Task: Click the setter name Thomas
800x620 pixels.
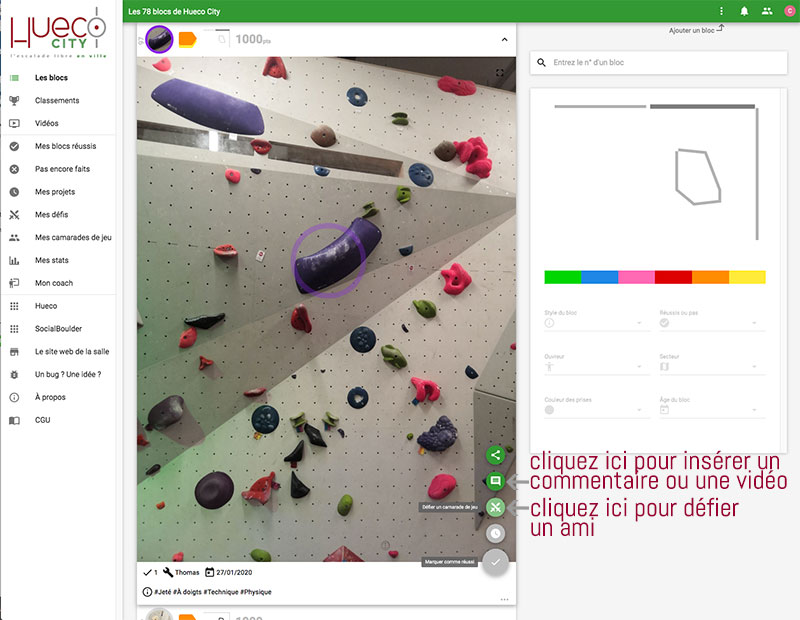Action: [187, 573]
